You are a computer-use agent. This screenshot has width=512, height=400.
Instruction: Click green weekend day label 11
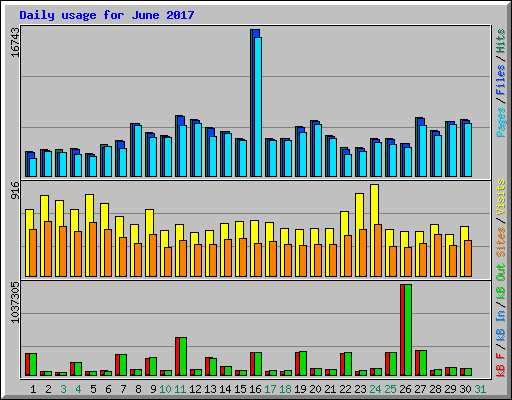click(x=180, y=389)
